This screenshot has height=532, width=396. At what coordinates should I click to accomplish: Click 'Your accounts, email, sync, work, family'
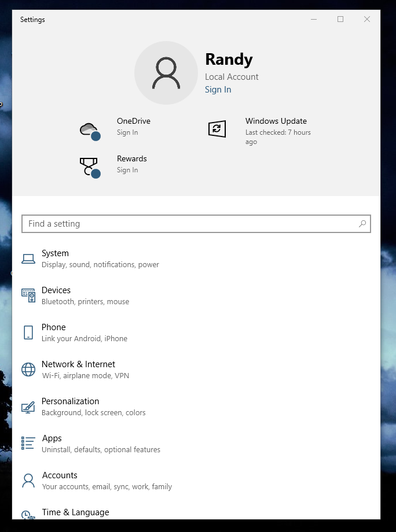(107, 486)
